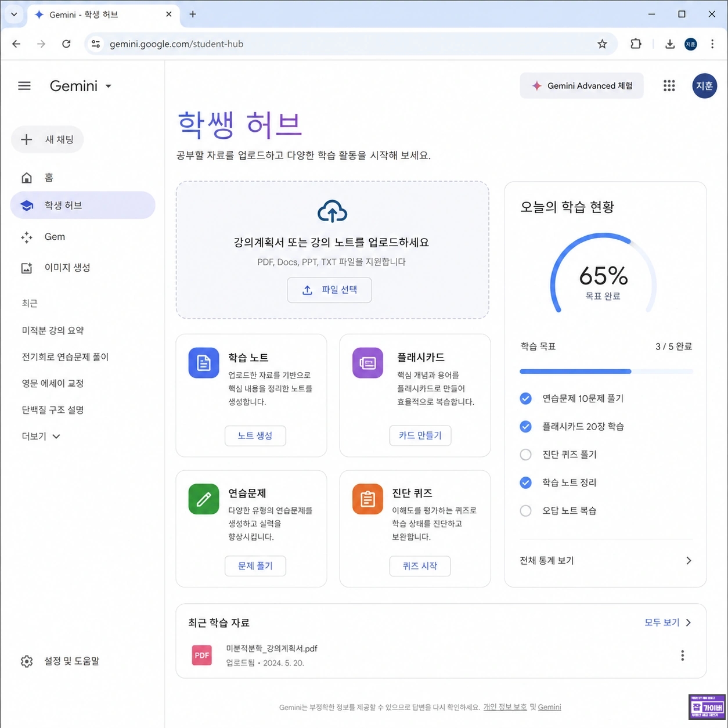This screenshot has width=728, height=728.
Task: Click the file upload drop zone
Action: pos(332,250)
